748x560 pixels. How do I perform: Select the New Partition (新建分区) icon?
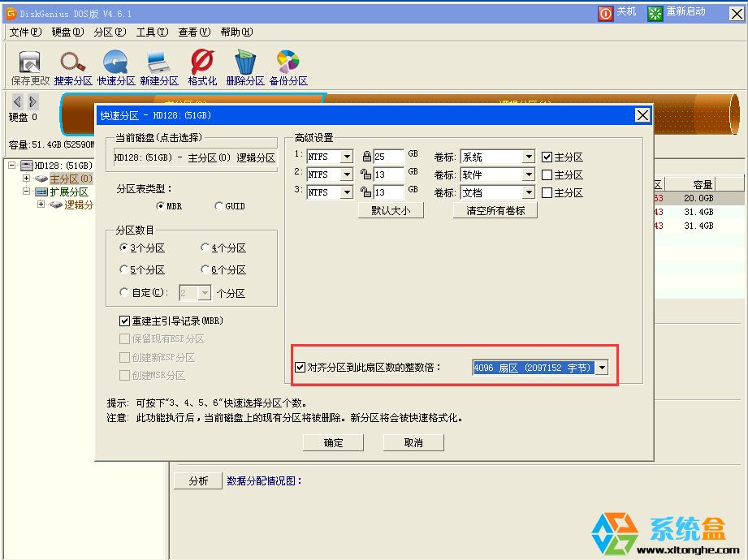pyautogui.click(x=159, y=68)
